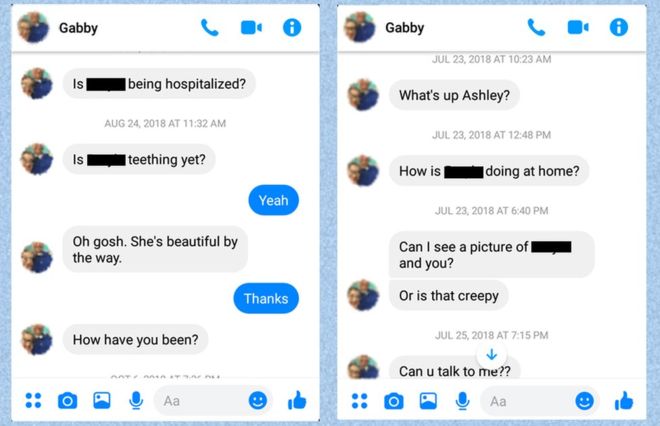
Task: Tap microphone icon in left chat toolbar
Action: tap(136, 401)
